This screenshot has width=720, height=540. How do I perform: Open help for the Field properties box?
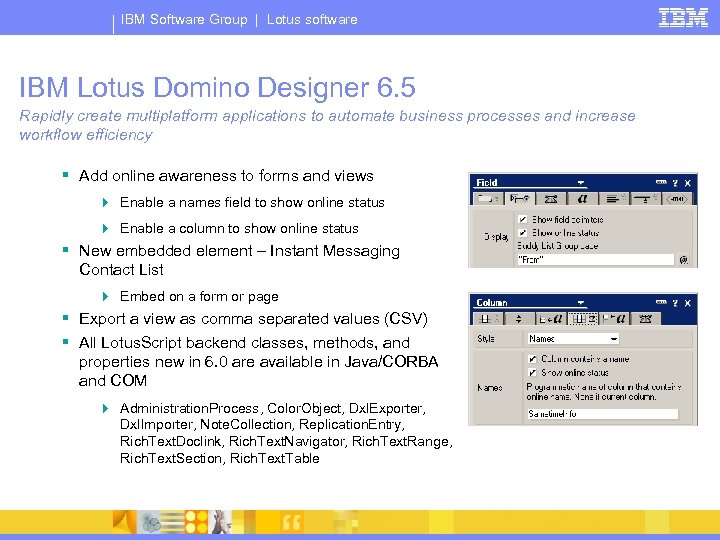675,183
